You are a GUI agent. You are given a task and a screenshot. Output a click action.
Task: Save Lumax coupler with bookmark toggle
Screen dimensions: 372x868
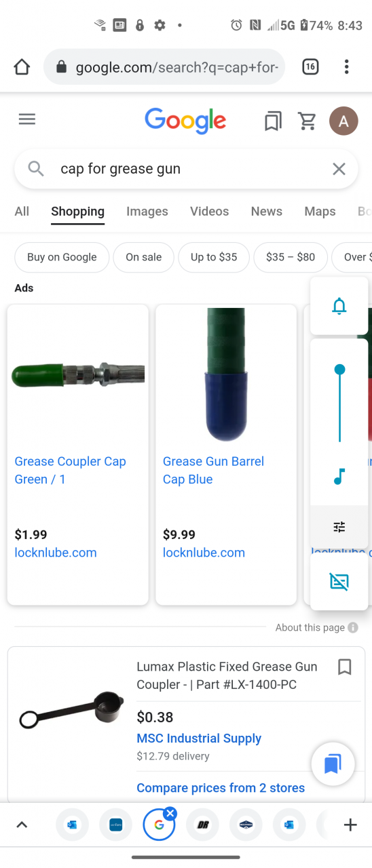345,667
